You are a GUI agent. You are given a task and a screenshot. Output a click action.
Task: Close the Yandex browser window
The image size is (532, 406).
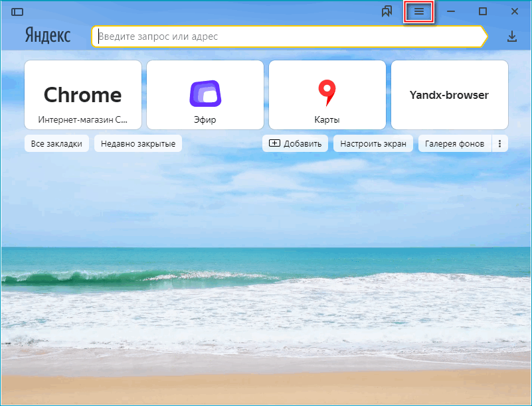(x=514, y=12)
